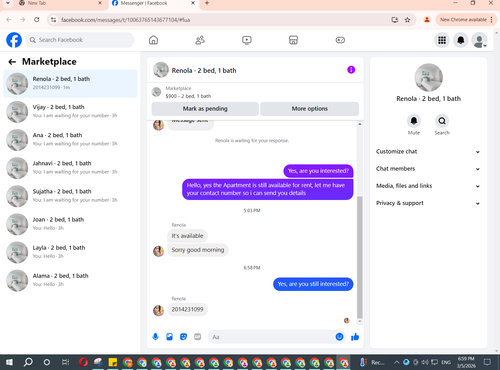
Task: Open the large Renola profile thumbnail
Action: point(429,77)
